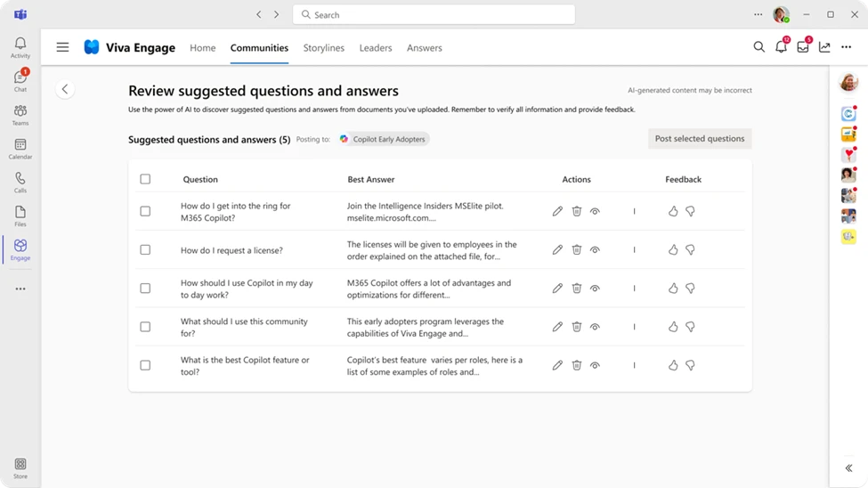Open the profile avatar in title bar
Screen dimensions: 868x488
pyautogui.click(x=781, y=14)
